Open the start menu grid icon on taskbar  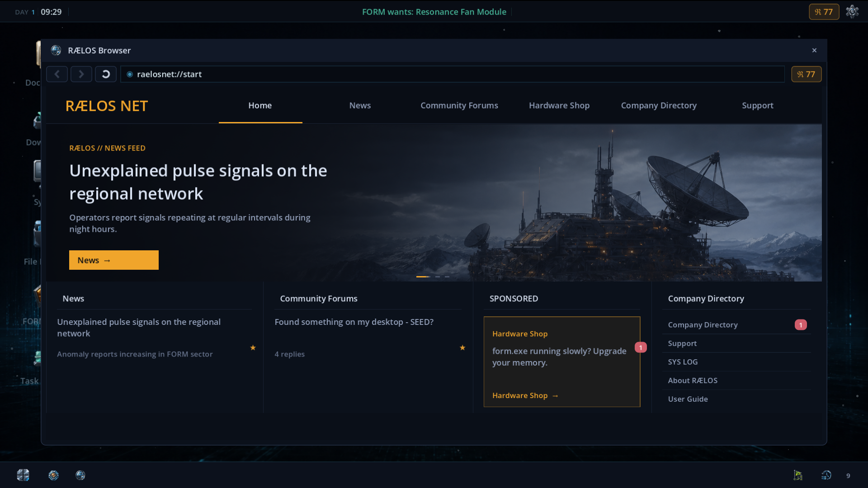click(x=23, y=475)
